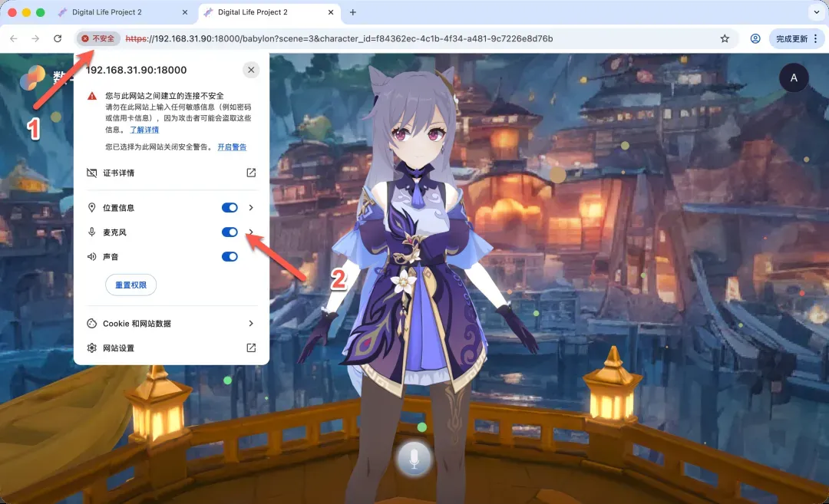Expand 位置信息 permission details chevron
Image resolution: width=829 pixels, height=504 pixels.
251,208
